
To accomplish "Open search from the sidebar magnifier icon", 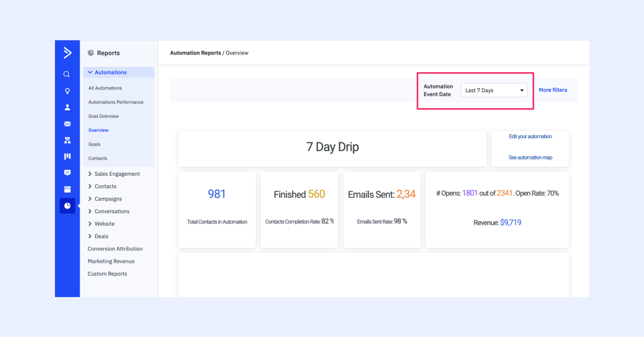I will (x=67, y=74).
